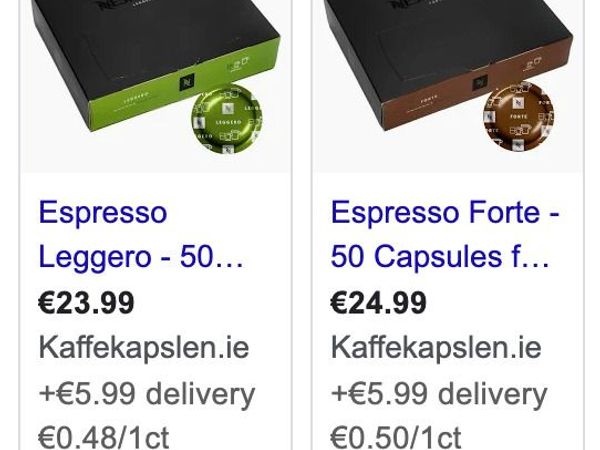Click the cup icons on green box

point(237,64)
